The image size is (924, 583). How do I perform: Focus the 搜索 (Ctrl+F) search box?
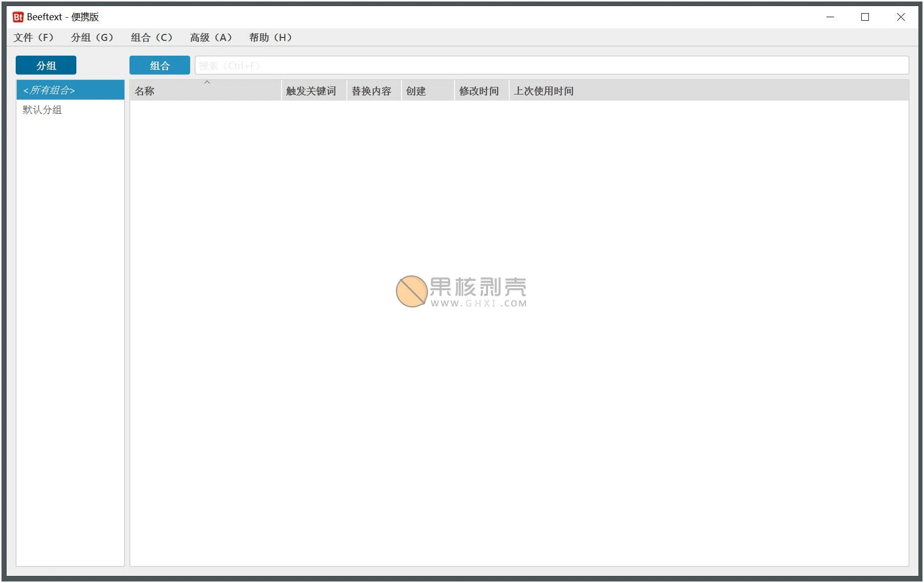551,66
